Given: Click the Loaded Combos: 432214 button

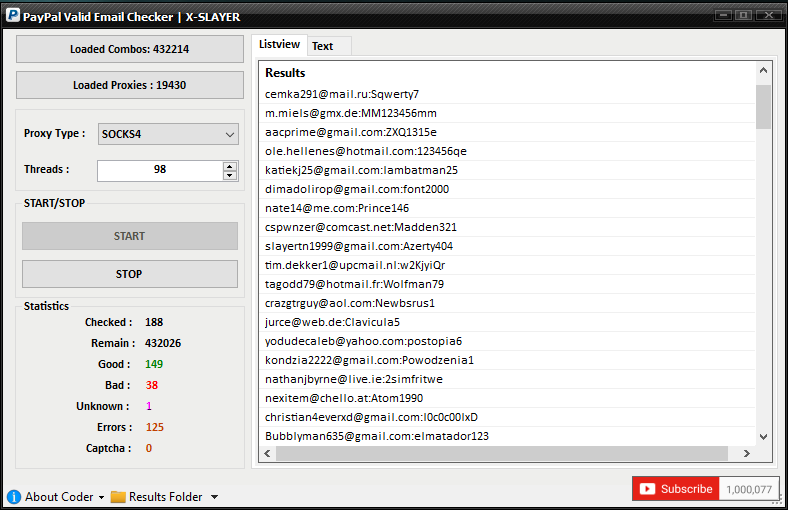Looking at the screenshot, I should tap(130, 49).
